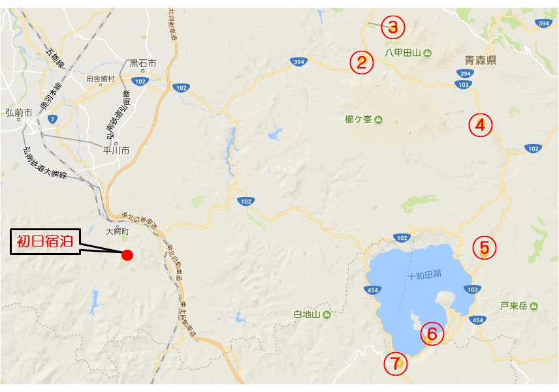
Task: Click the route 7 highway shield
Action: tap(53, 119)
